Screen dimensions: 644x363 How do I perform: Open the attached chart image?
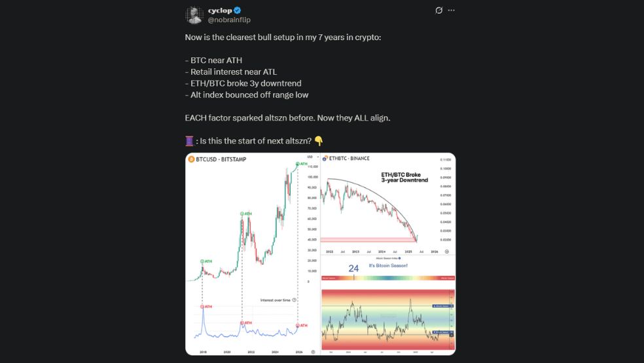coord(320,254)
